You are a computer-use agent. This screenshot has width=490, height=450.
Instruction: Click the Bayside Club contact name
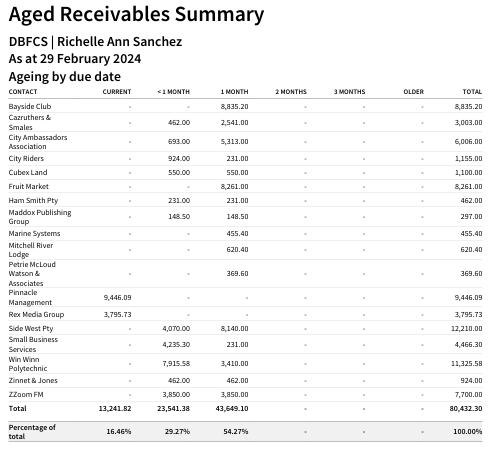pyautogui.click(x=30, y=106)
